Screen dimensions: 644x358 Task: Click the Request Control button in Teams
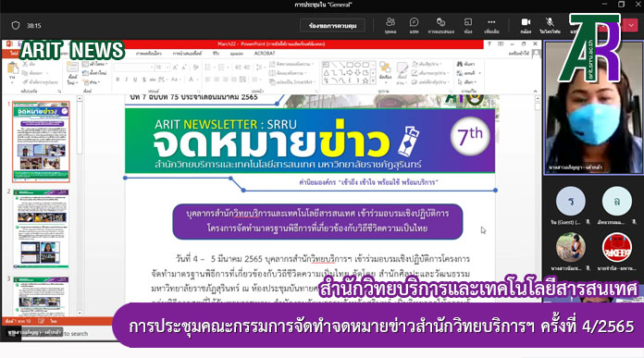332,26
